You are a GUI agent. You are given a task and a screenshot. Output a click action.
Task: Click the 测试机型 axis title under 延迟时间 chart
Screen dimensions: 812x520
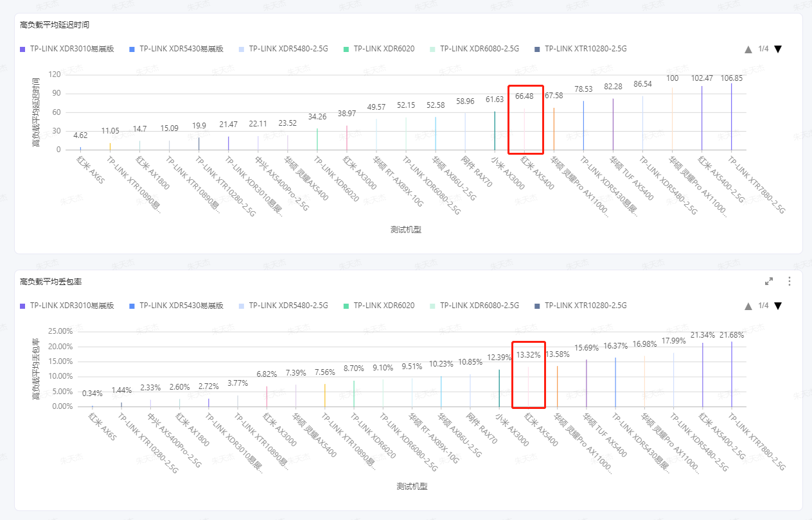click(406, 230)
